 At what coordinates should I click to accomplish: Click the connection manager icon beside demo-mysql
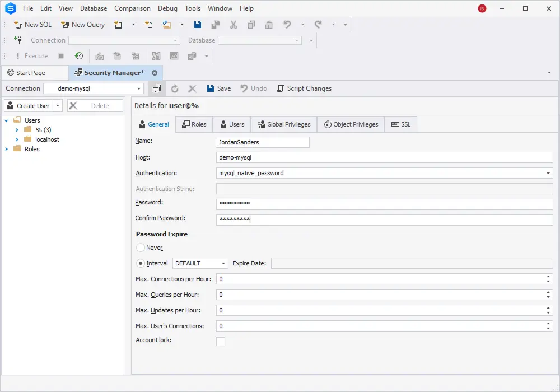tap(157, 88)
